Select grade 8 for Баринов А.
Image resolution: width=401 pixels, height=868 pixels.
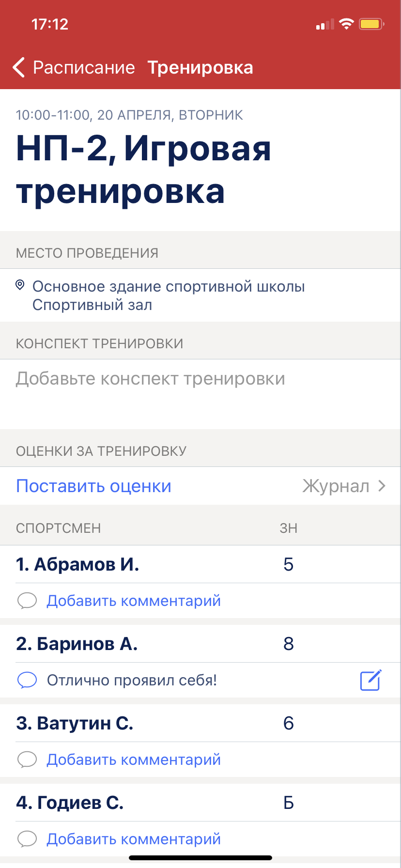click(x=289, y=644)
